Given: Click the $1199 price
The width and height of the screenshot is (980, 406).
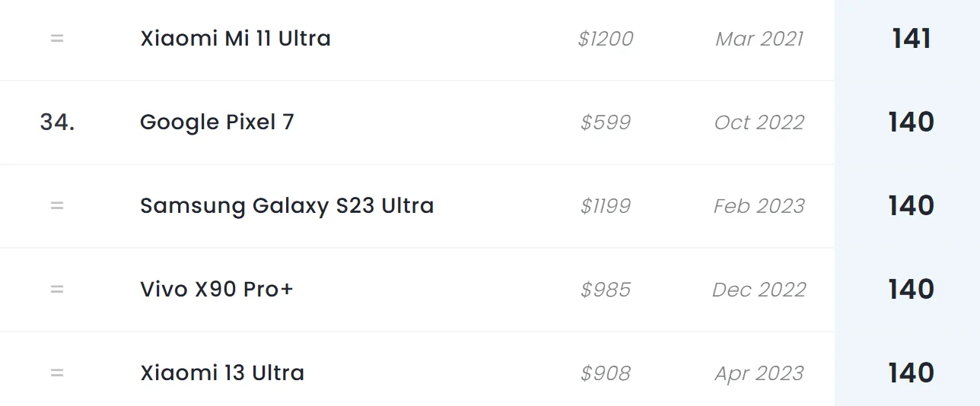Looking at the screenshot, I should click(606, 206).
